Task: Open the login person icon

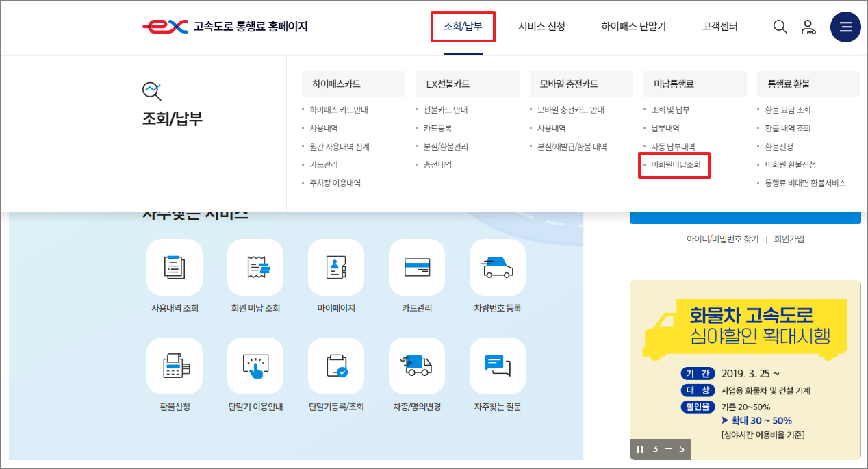Action: 809,27
